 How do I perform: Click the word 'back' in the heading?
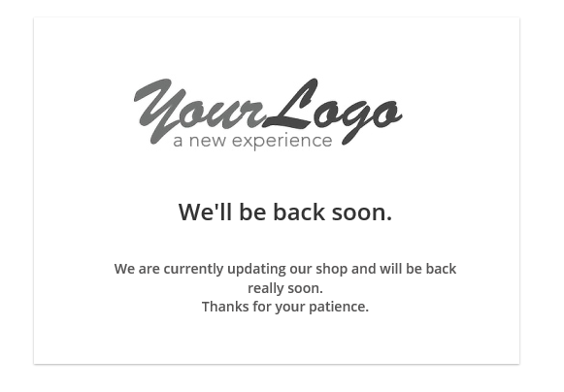click(x=299, y=212)
